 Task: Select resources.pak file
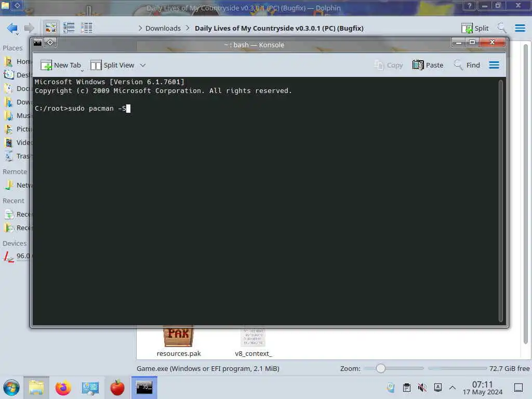click(179, 342)
